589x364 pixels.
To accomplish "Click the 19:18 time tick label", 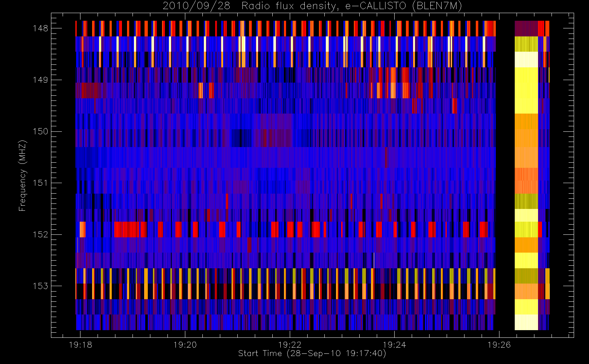I will [x=80, y=345].
